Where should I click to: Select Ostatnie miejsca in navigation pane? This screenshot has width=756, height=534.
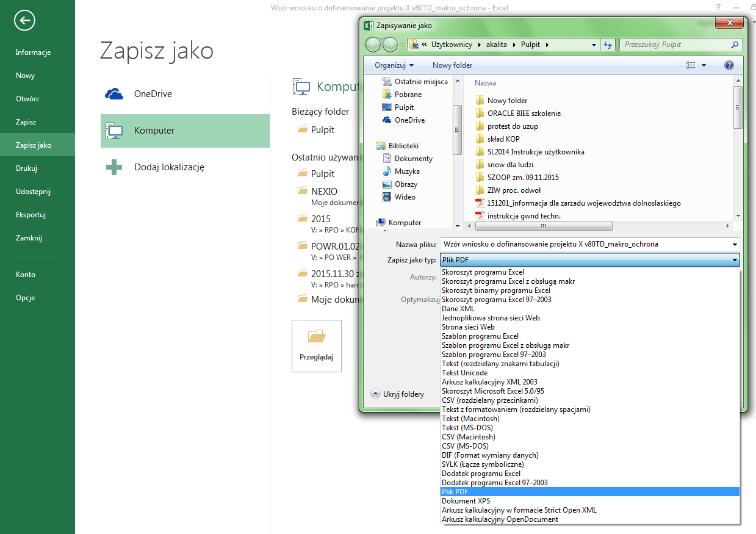point(414,82)
